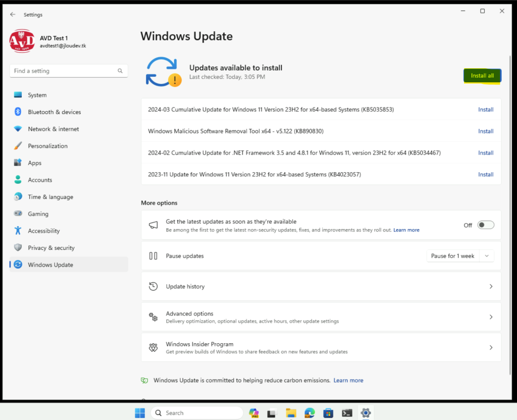Install the KB4023057 update

(486, 174)
